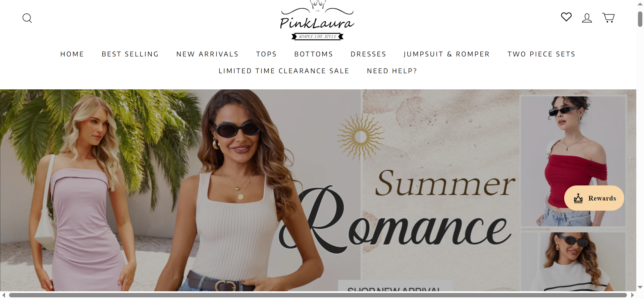View the wishlist heart icon
644x299 pixels.
pos(566,17)
